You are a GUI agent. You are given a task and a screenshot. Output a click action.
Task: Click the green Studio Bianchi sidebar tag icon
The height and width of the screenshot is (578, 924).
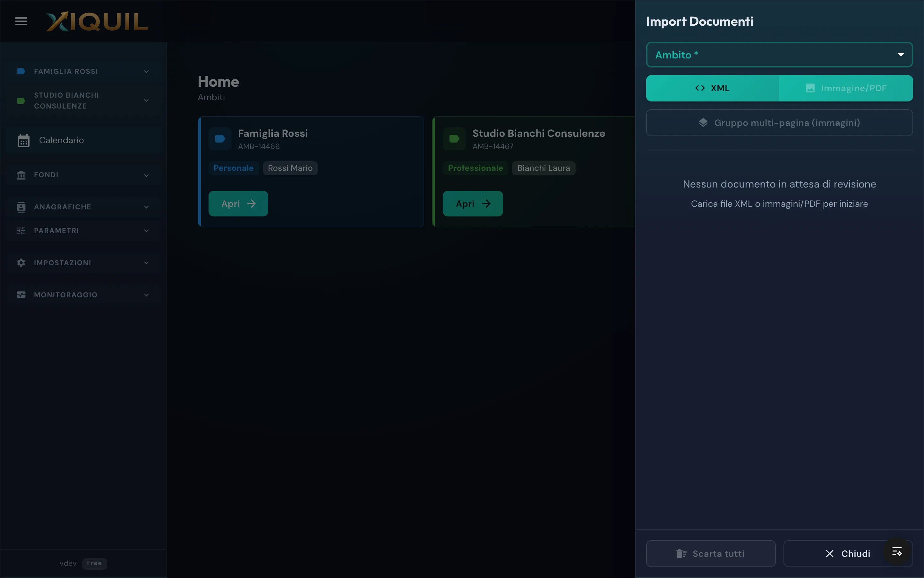click(x=21, y=101)
